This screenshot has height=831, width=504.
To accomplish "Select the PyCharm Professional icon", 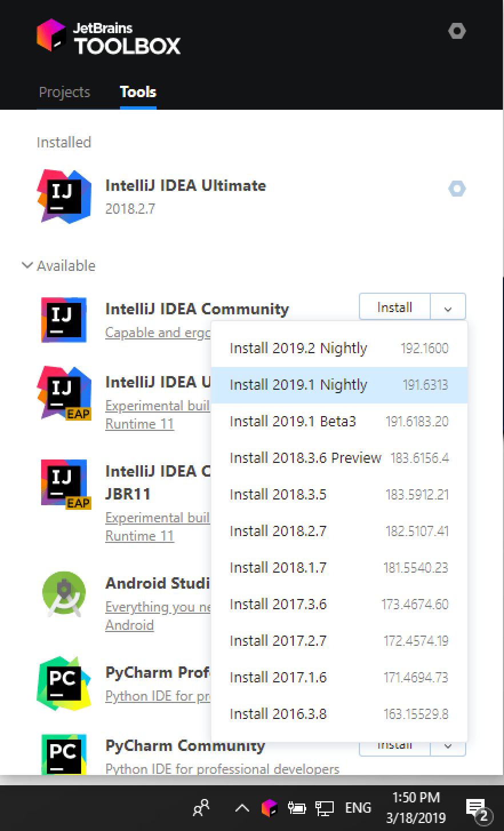I will 64,684.
